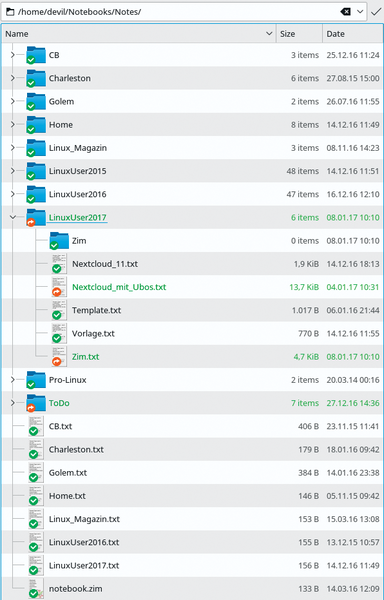Select Charleston.txt in the list

(76, 450)
